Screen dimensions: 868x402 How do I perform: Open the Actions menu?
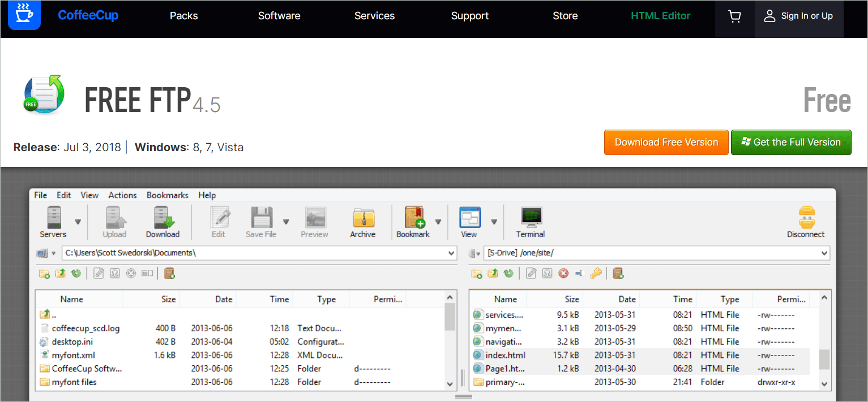pos(123,195)
